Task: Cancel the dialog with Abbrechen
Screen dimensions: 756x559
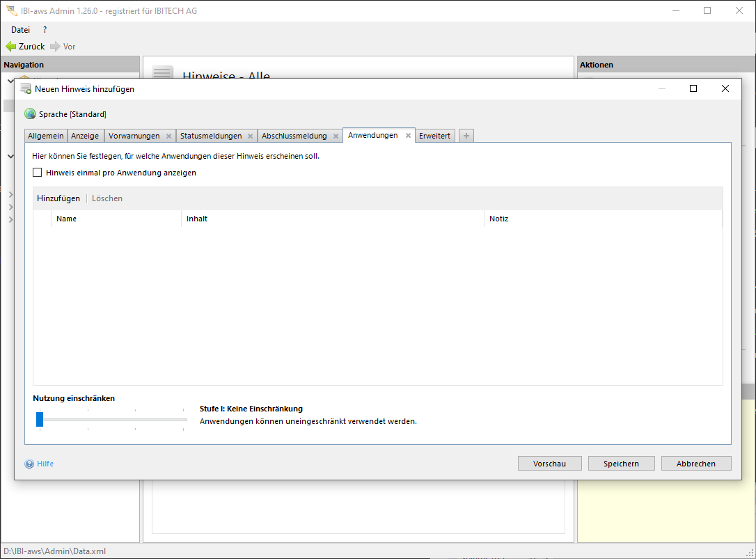Action: [x=695, y=464]
